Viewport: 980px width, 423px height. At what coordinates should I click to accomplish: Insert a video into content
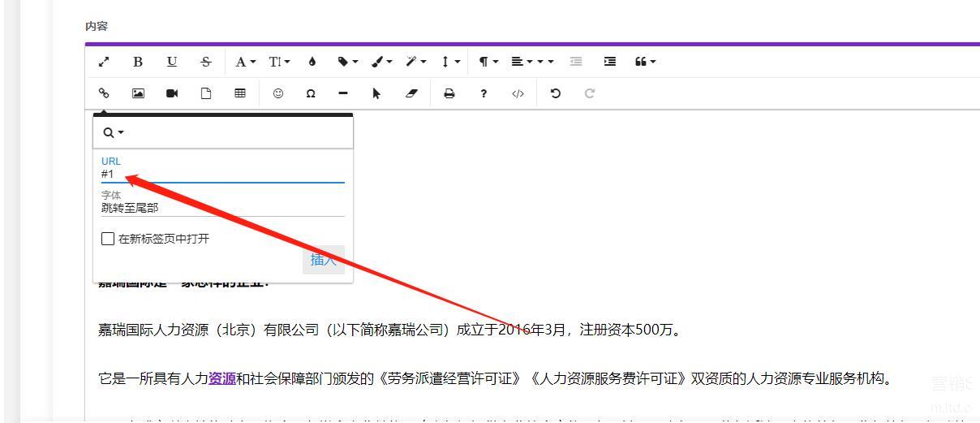tap(172, 93)
